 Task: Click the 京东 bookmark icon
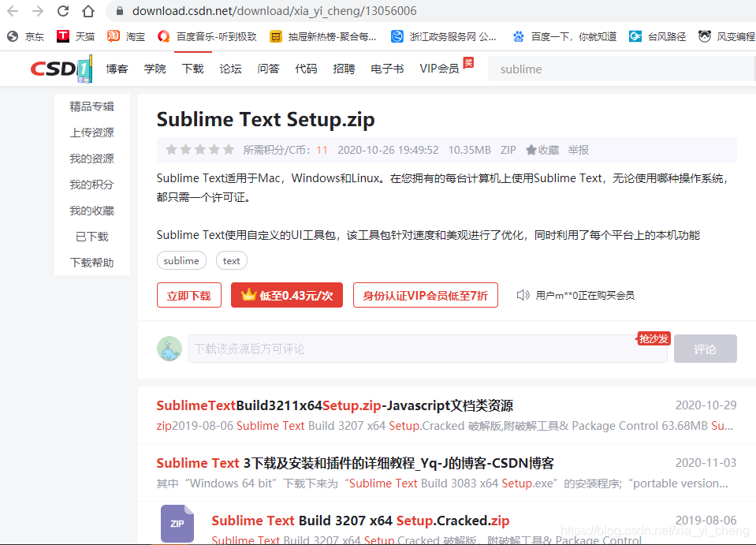pos(12,35)
